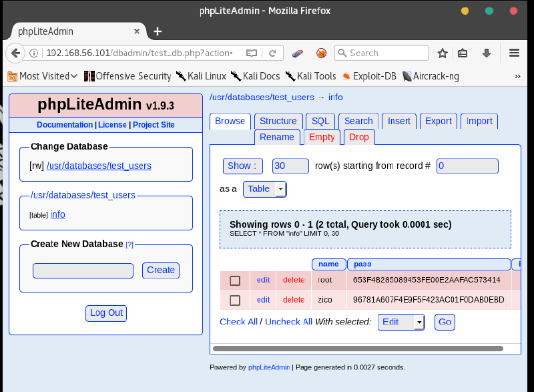
Task: Click the browser back arrow button
Action: [x=15, y=53]
